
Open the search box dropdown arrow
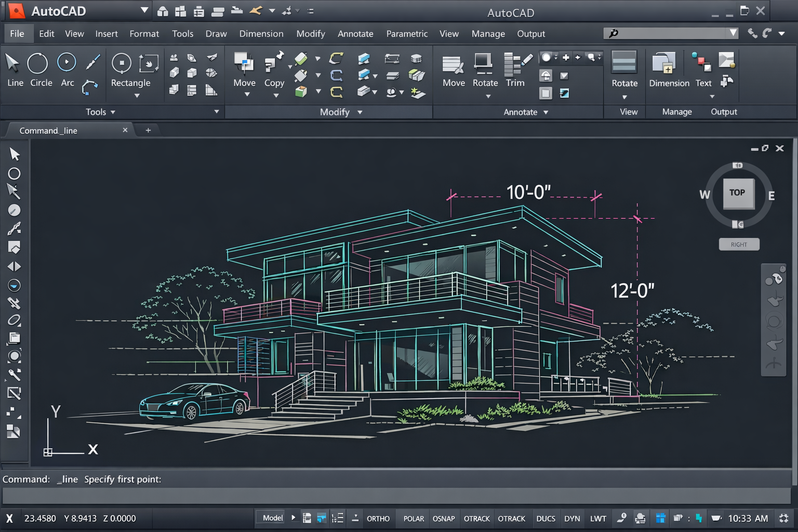[x=733, y=33]
